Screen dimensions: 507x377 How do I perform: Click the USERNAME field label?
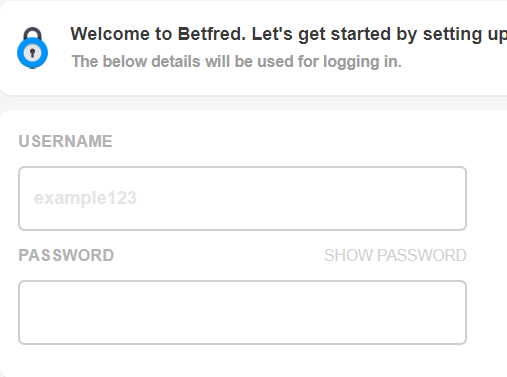click(65, 141)
